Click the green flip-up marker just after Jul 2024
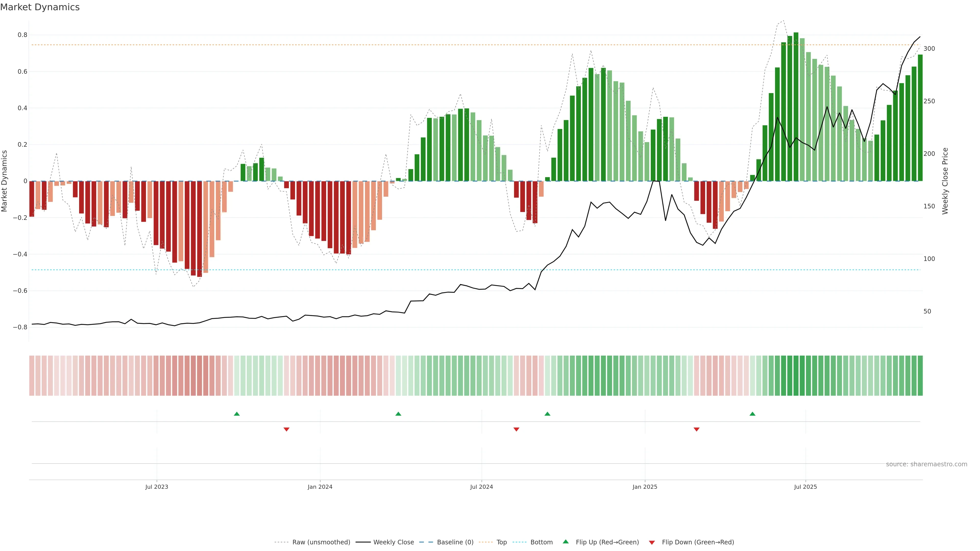 coord(547,414)
